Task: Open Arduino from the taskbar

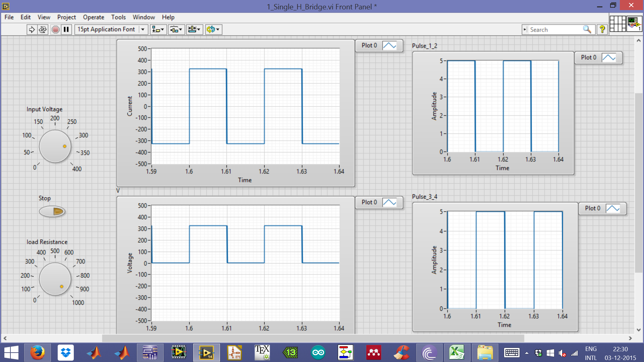Action: pos(318,353)
